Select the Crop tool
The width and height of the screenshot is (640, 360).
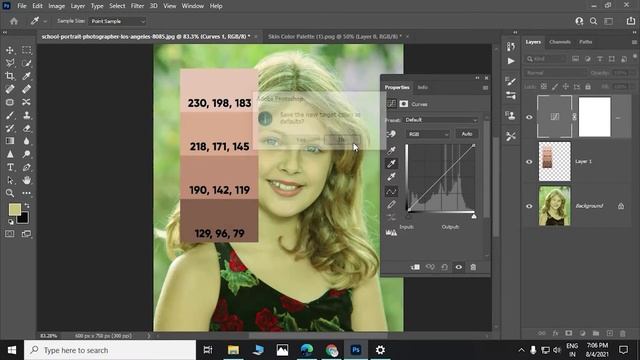tap(10, 76)
